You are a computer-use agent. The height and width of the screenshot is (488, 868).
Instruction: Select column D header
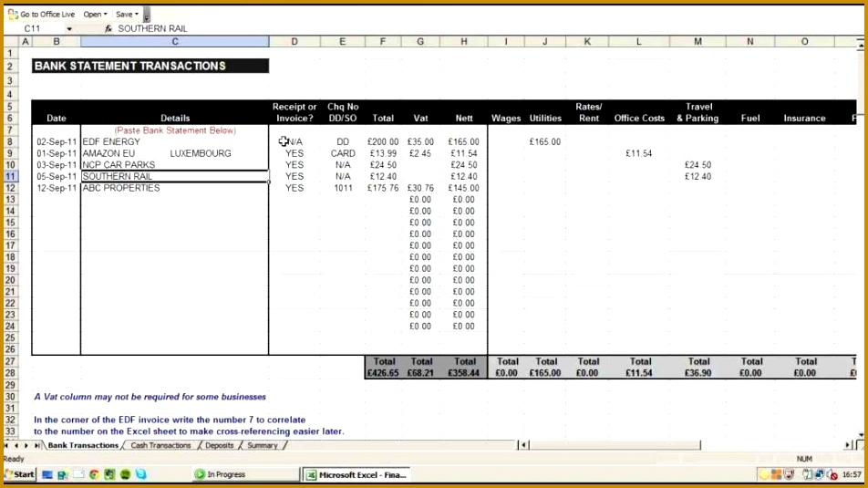click(294, 42)
